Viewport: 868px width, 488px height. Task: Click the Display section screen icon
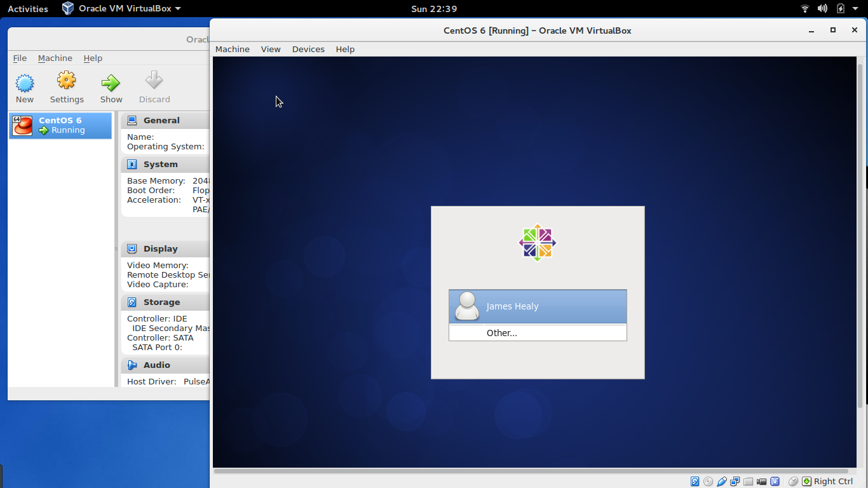click(132, 248)
